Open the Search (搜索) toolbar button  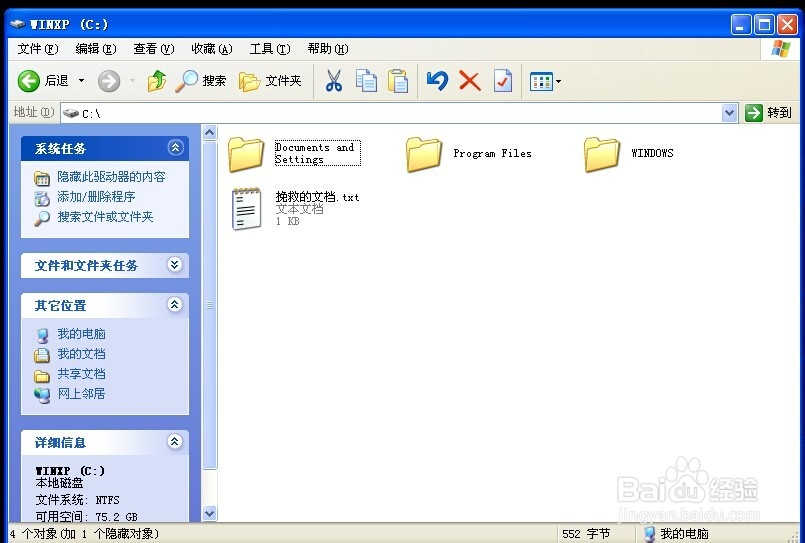tap(201, 81)
